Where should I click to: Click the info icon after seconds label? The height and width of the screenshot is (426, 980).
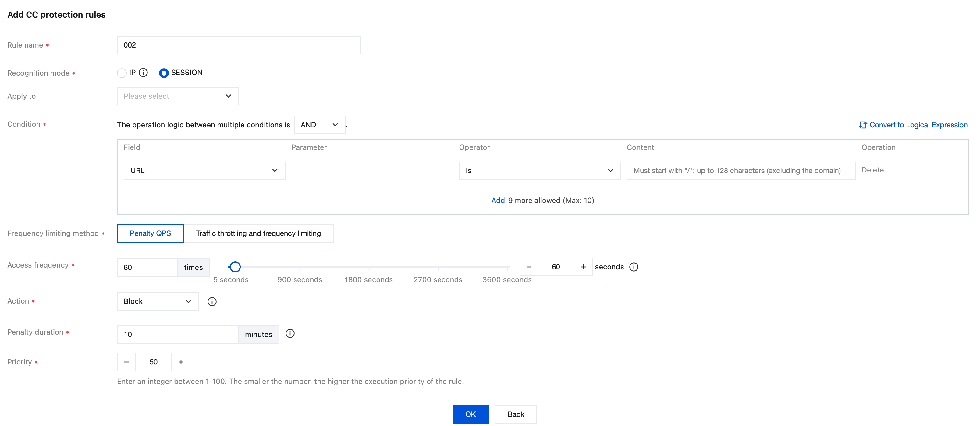coord(634,267)
